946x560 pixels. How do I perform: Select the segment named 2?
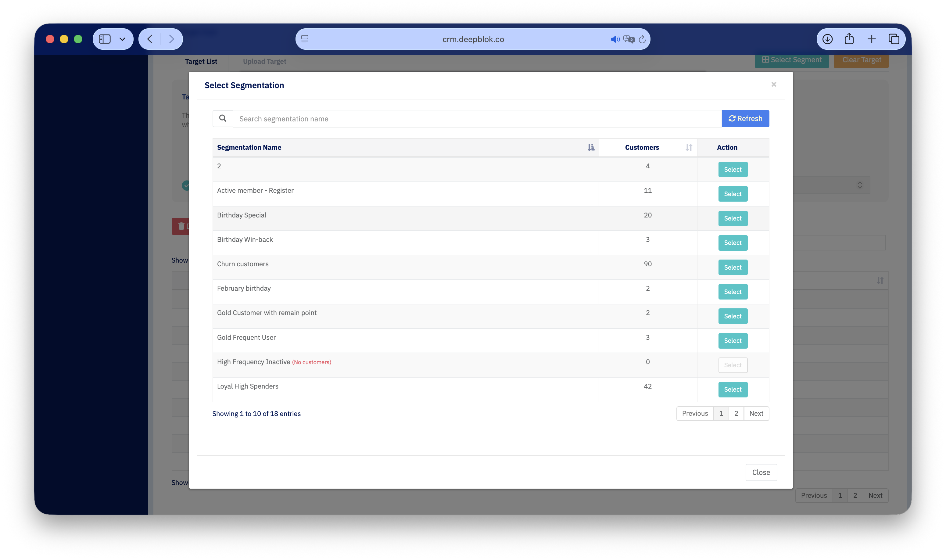(x=733, y=170)
